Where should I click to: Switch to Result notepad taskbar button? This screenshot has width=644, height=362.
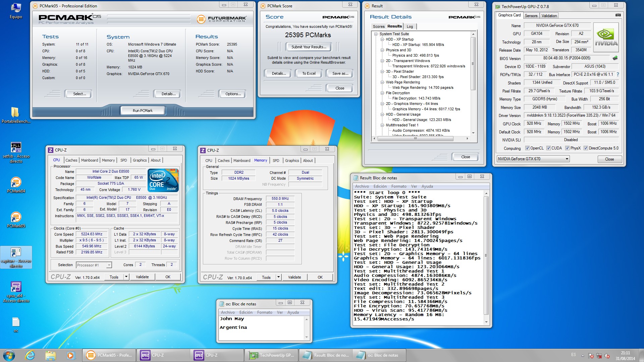tap(325, 355)
